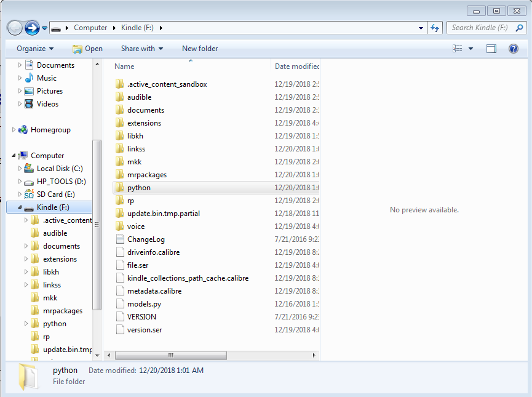
Task: Select Documents library in the navigation pane
Action: coord(55,65)
